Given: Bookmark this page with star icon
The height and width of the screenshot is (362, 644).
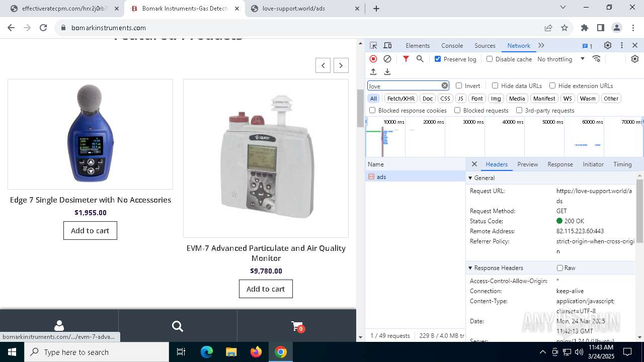Looking at the screenshot, I should click(x=565, y=28).
